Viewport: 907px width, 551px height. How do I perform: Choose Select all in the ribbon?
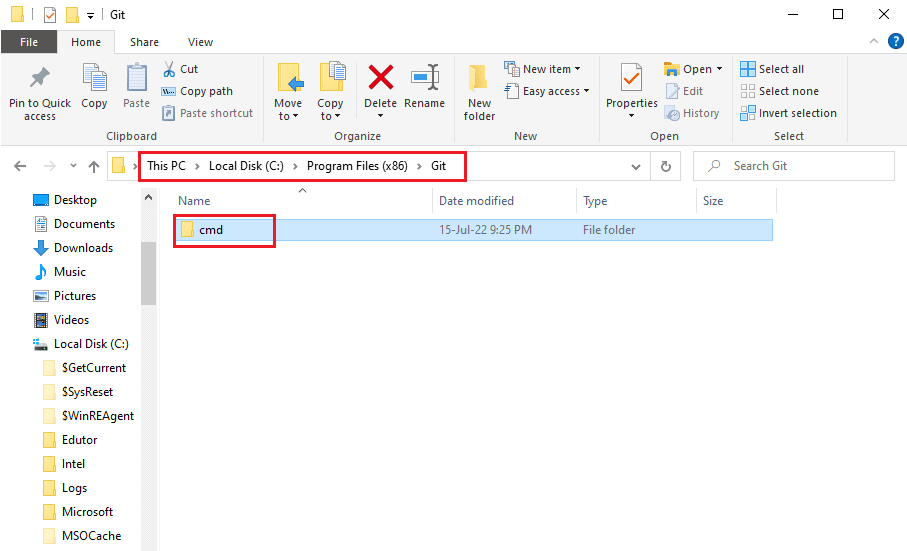click(772, 69)
